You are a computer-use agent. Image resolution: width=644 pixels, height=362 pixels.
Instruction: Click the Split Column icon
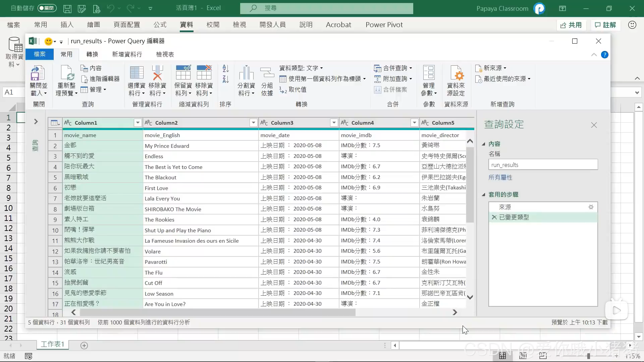click(x=246, y=73)
